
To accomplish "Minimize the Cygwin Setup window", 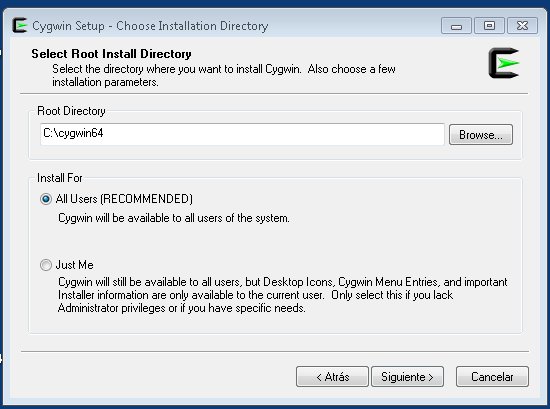I will (x=456, y=26).
